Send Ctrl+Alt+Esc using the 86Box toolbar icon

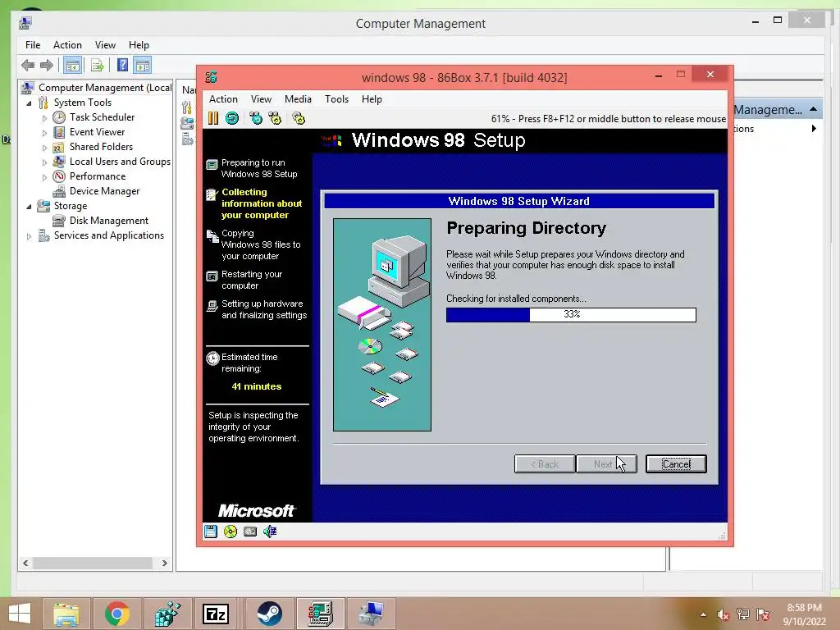tap(275, 118)
